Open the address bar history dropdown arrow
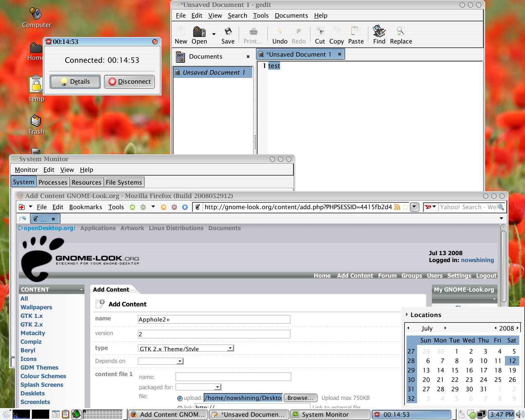Screen dimensions: 525x420 415,207
